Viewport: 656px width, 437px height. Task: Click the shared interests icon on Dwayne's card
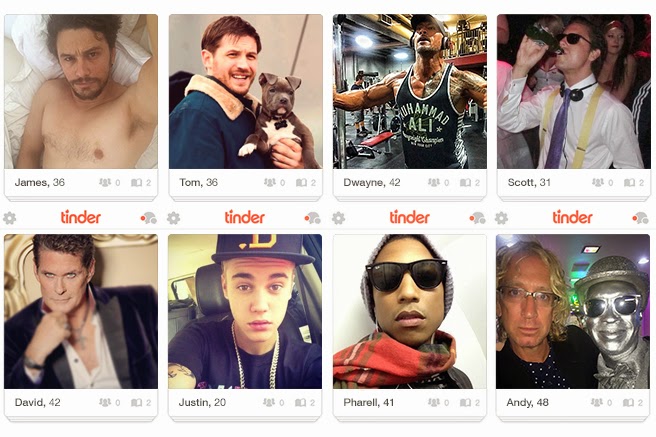click(x=465, y=182)
